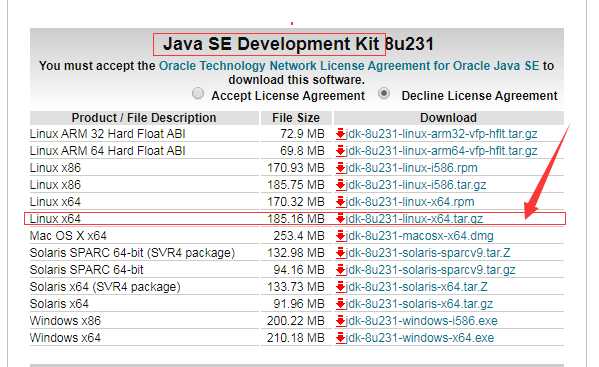This screenshot has height=367, width=599.
Task: Download jdk-8u231-macosx-x64.dmg
Action: 420,236
